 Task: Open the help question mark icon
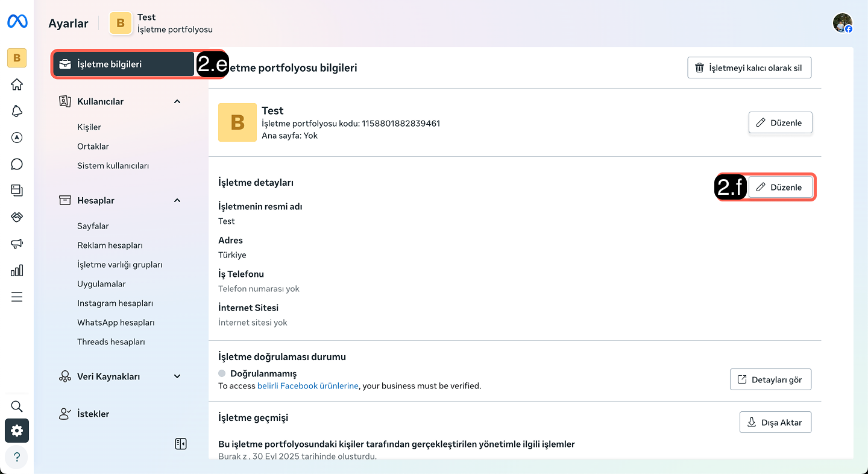tap(17, 457)
